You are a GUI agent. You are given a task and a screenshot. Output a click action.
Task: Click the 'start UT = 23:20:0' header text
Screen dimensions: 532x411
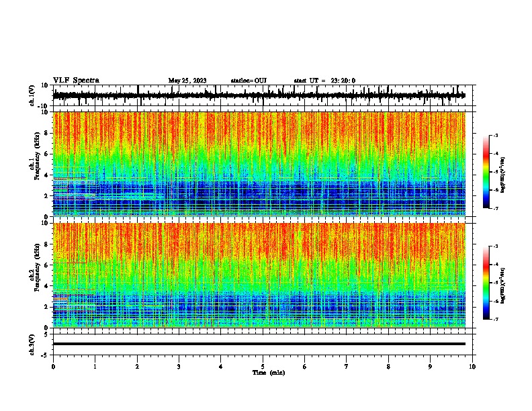(324, 81)
